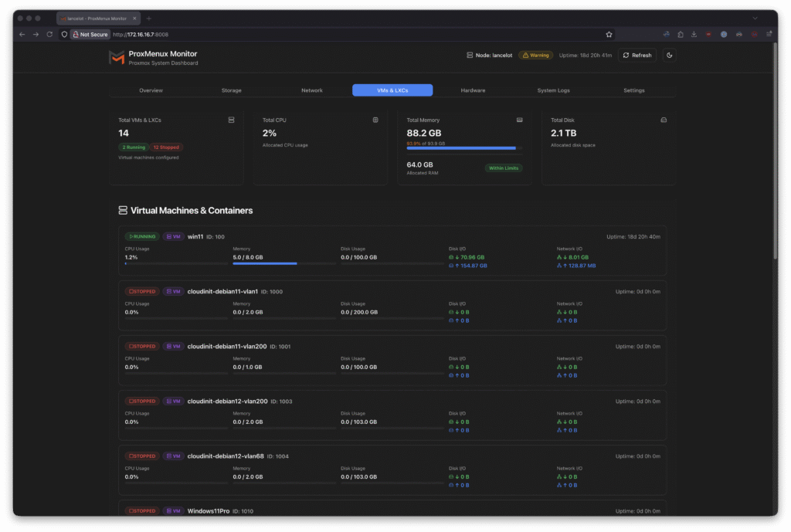Viewport: 791px width, 532px height.
Task: Click the Refresh button in header
Action: point(637,56)
